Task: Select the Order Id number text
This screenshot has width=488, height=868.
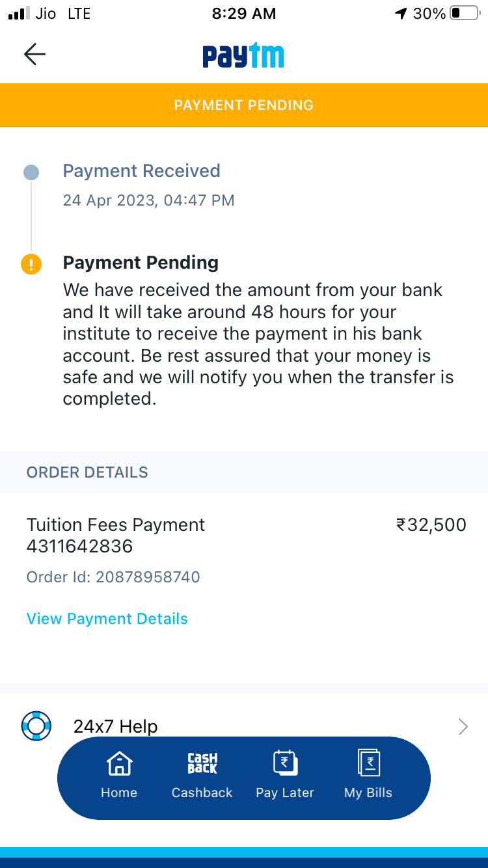Action: pyautogui.click(x=148, y=577)
